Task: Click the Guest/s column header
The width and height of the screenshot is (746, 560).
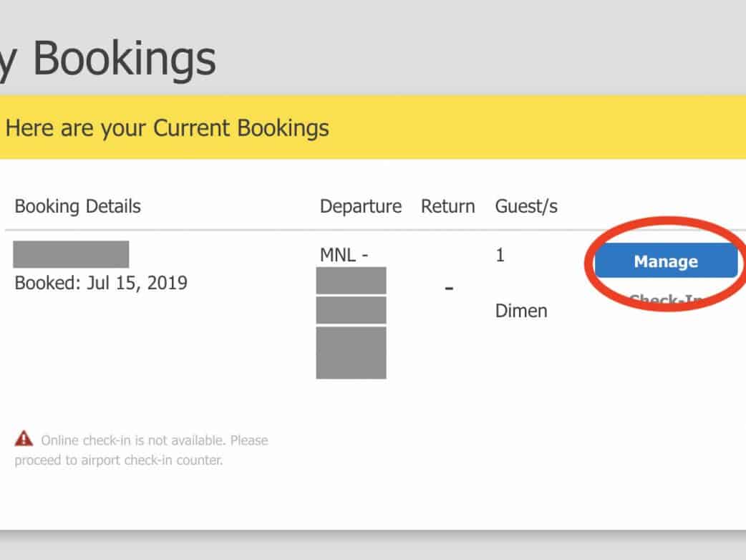Action: (526, 207)
